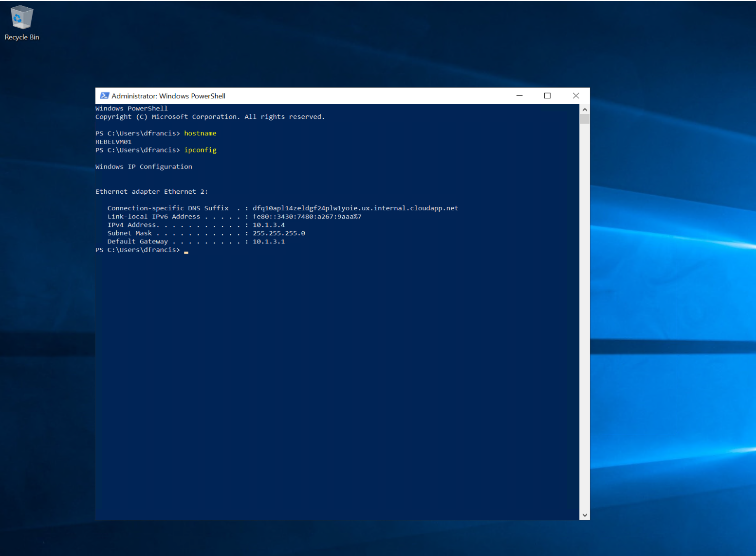
Task: Click the Copyright Microsoft Corporation line
Action: [210, 117]
